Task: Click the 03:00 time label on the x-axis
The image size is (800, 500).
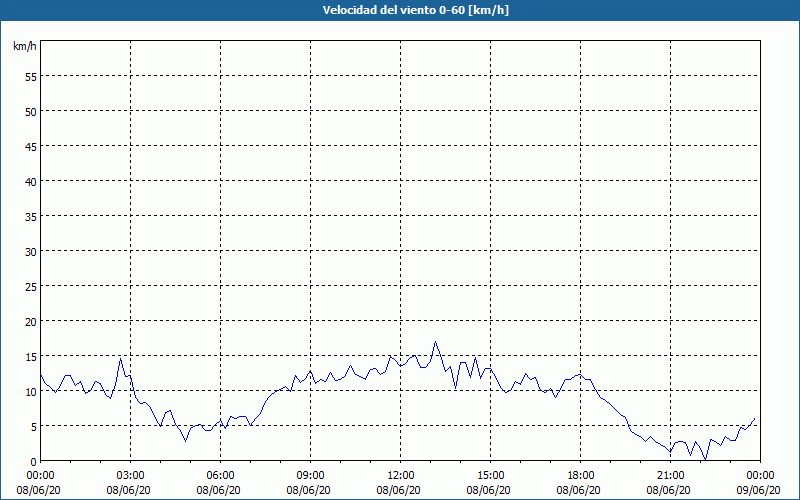Action: coord(130,475)
